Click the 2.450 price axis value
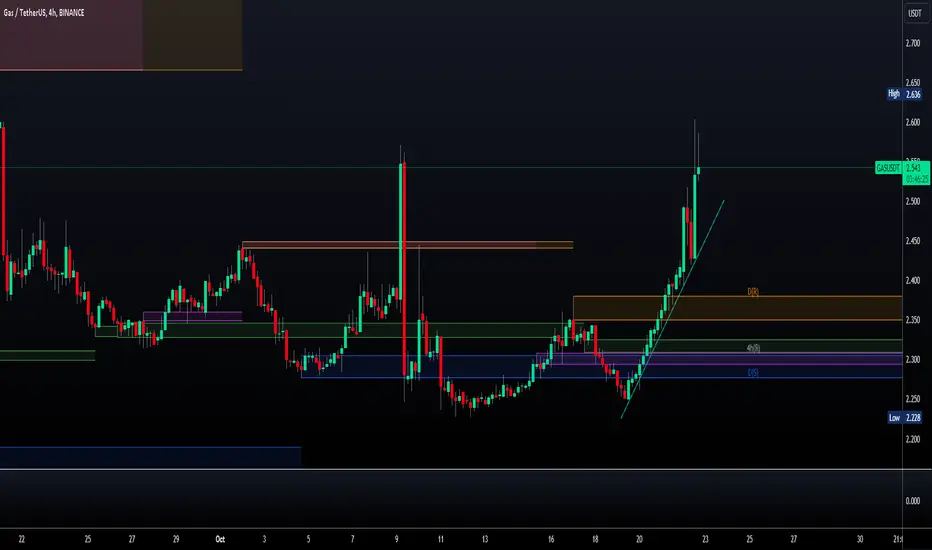This screenshot has width=932, height=550. click(x=913, y=241)
